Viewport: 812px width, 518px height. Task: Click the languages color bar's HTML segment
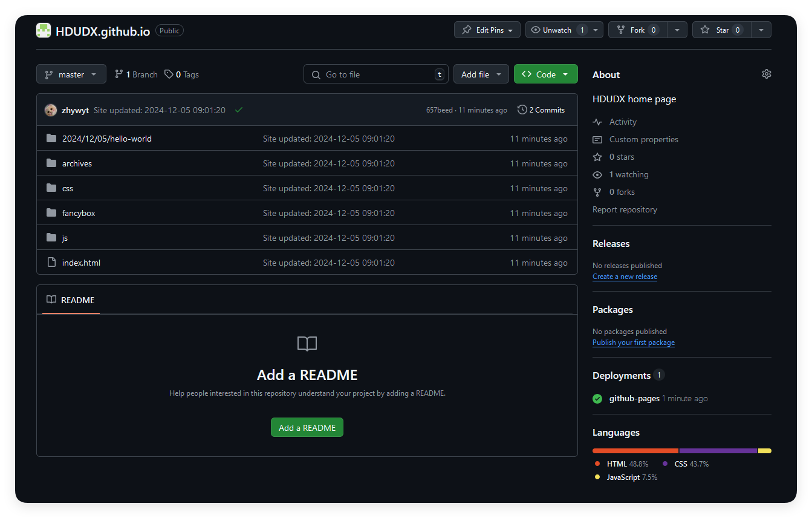coord(635,451)
